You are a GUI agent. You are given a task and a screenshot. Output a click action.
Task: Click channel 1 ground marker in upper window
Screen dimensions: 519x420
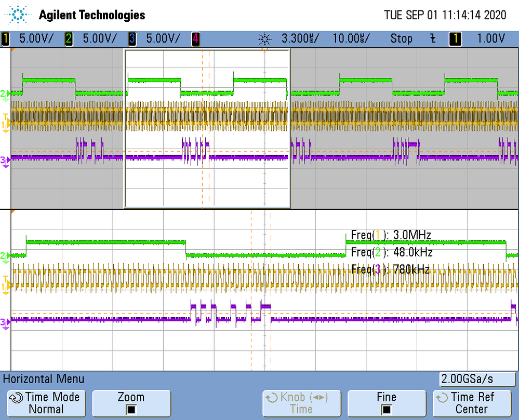click(5, 126)
